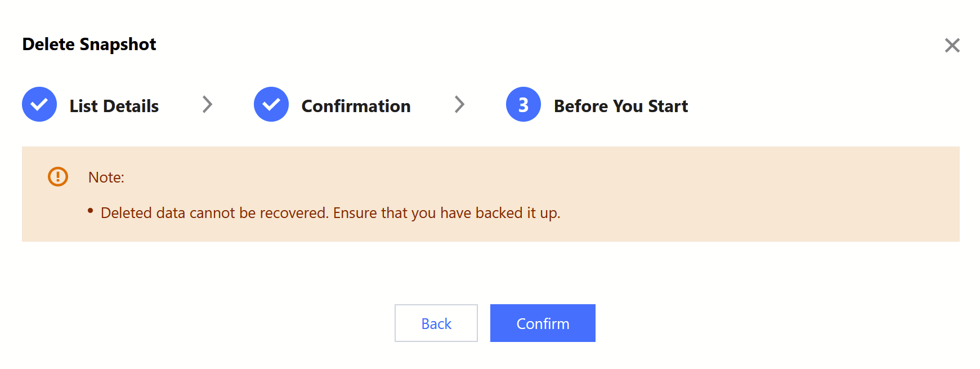
Task: Click the chevron after Confirmation
Action: 460,104
